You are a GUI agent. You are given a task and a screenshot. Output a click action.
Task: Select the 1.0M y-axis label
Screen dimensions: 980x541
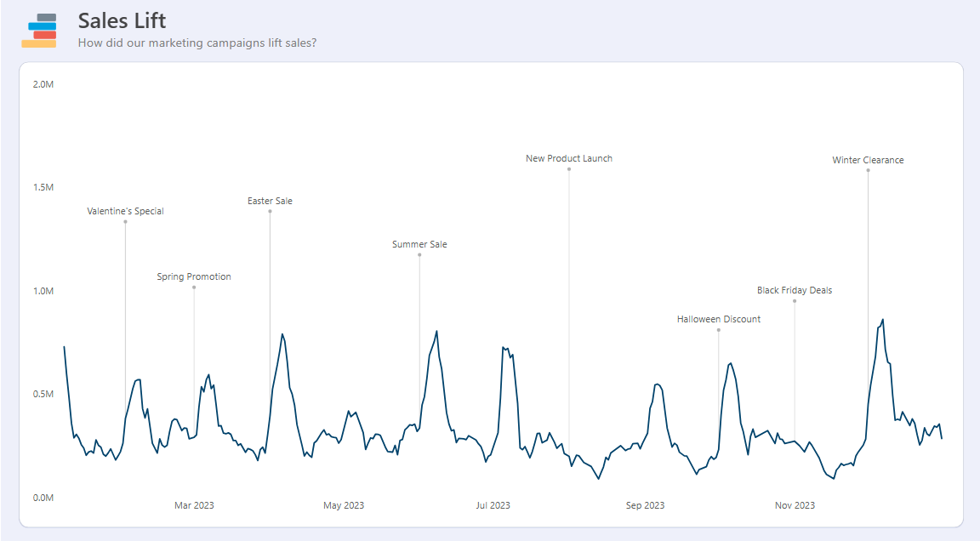[x=43, y=291]
